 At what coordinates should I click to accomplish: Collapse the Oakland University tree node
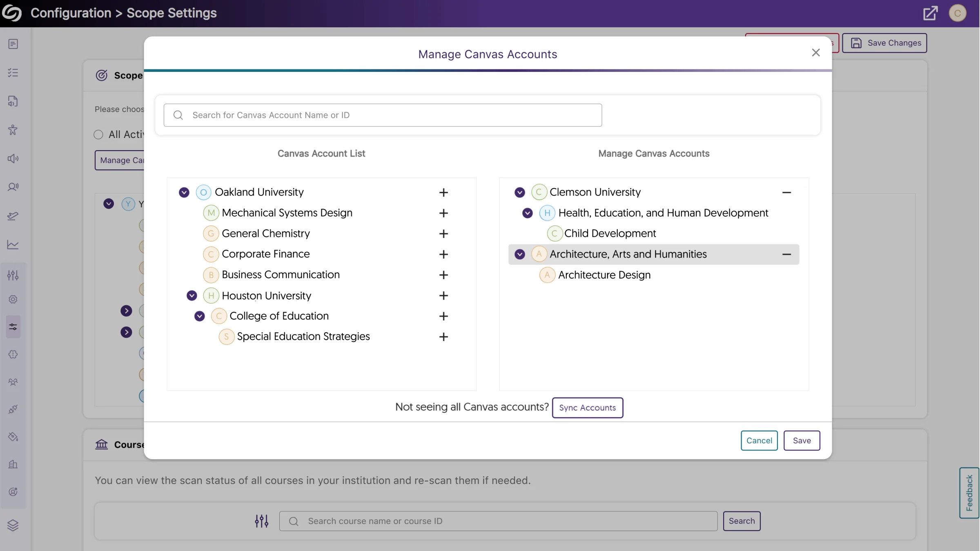tap(184, 192)
